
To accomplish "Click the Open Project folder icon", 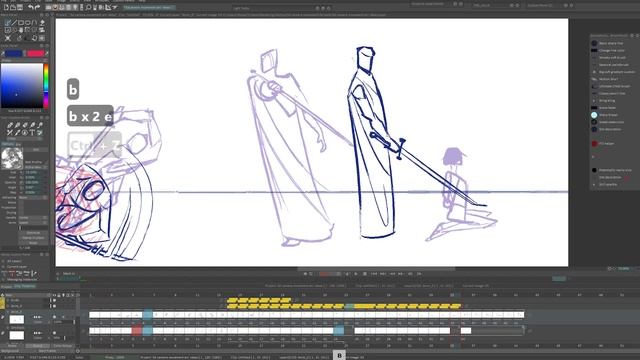I will tap(13, 7).
